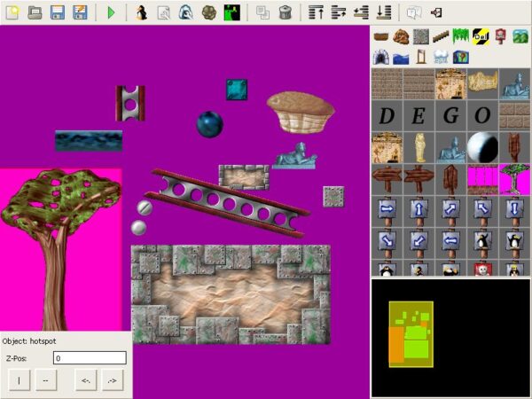
Task: Open the cave entrance object category
Action: pyautogui.click(x=381, y=57)
